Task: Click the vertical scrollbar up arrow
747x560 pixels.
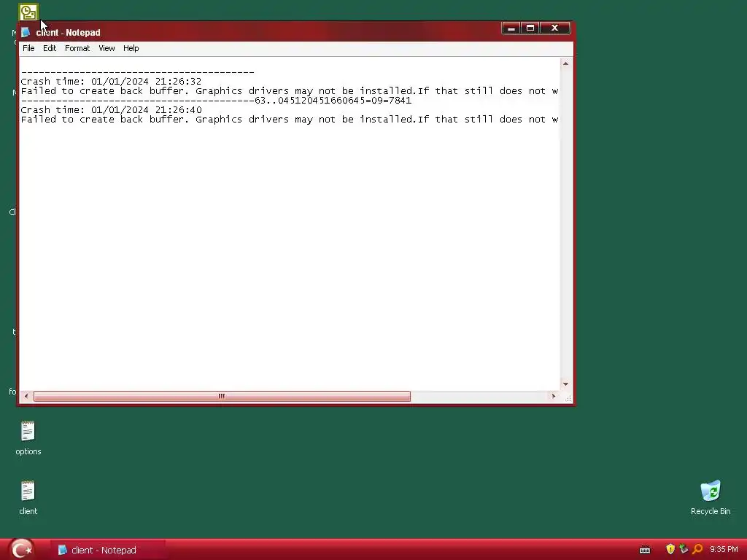Action: point(565,63)
